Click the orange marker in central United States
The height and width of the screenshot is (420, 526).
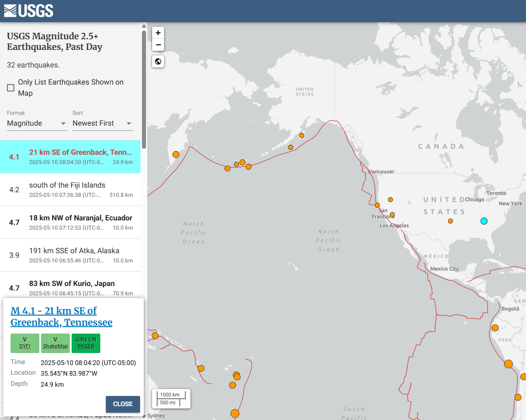[451, 221]
